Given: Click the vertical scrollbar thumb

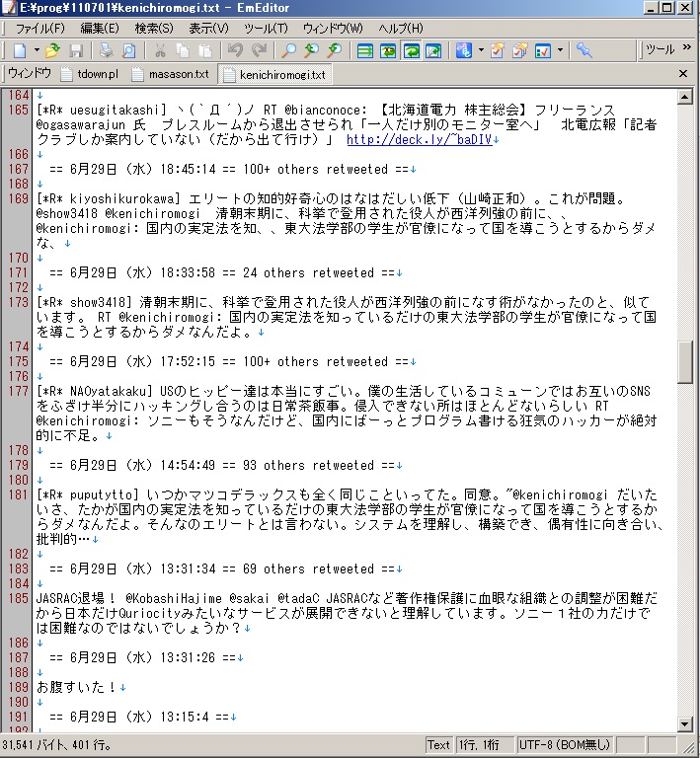Looking at the screenshot, I should click(684, 362).
